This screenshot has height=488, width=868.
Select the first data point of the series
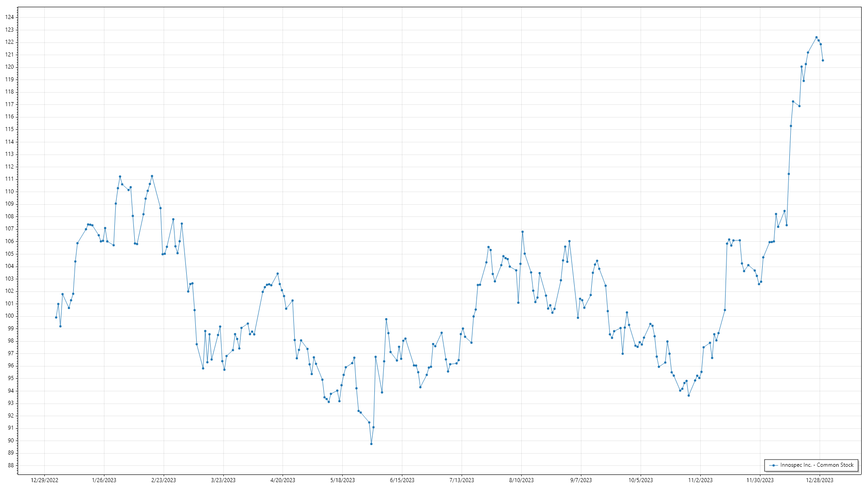(x=56, y=317)
